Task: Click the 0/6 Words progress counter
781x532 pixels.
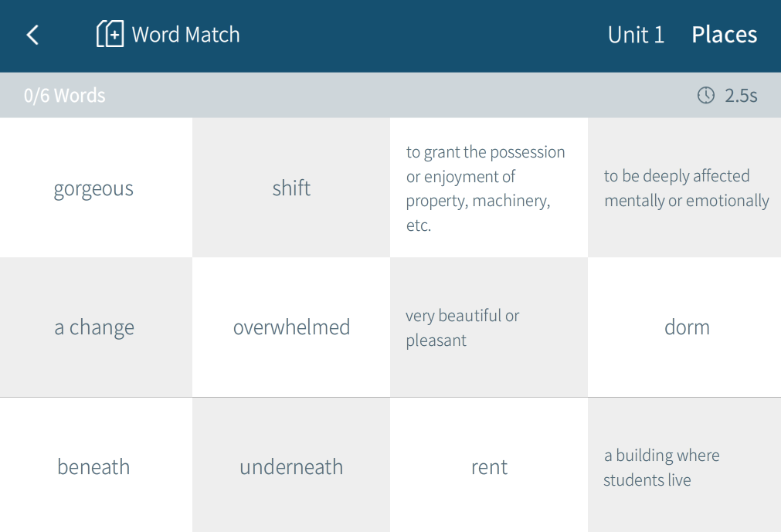Action: [x=65, y=96]
